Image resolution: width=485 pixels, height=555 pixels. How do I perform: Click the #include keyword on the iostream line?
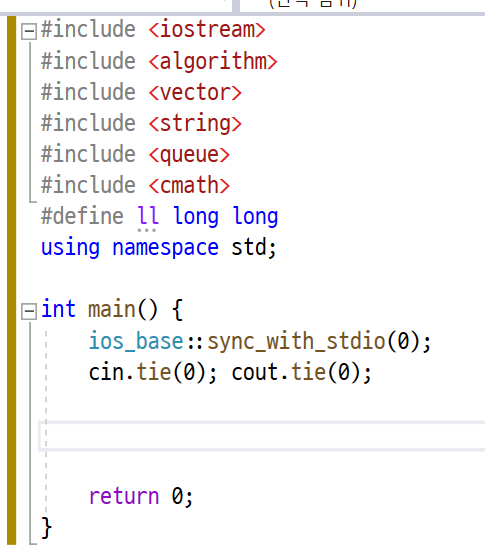pos(88,29)
